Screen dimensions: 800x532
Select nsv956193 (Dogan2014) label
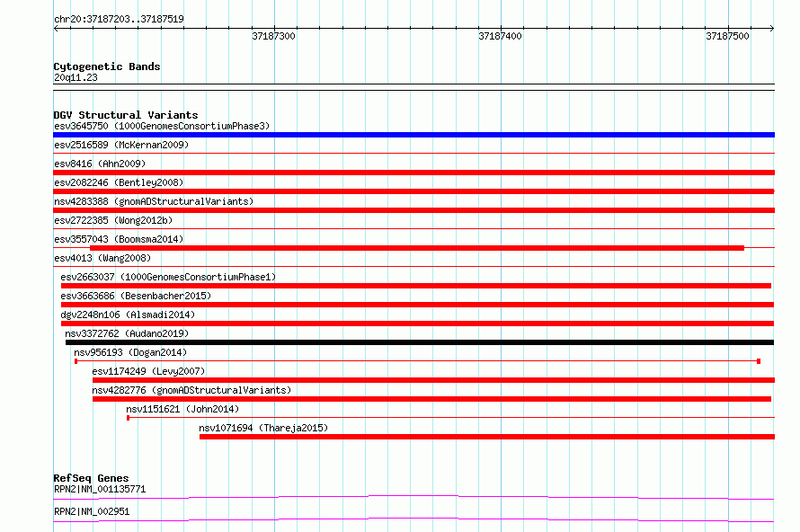(130, 352)
